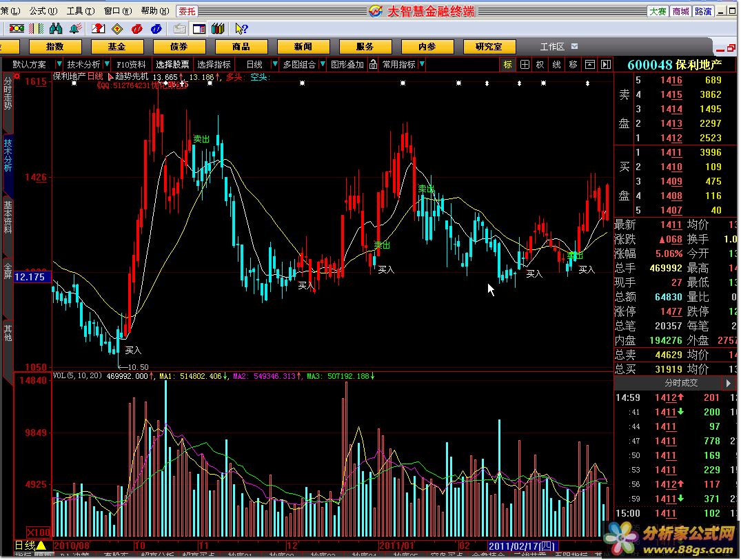Toggle the 移 move button

573,65
